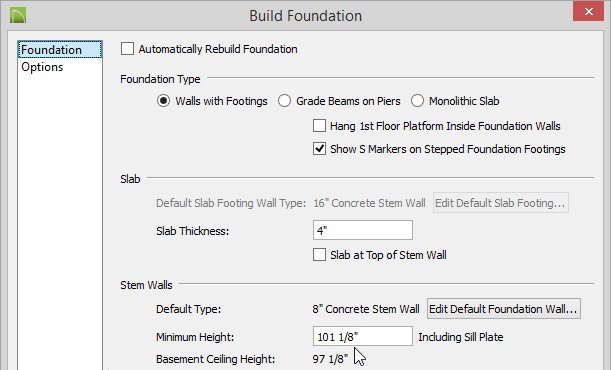Select Foundation in the left panel list
The image size is (611, 370).
pos(60,50)
